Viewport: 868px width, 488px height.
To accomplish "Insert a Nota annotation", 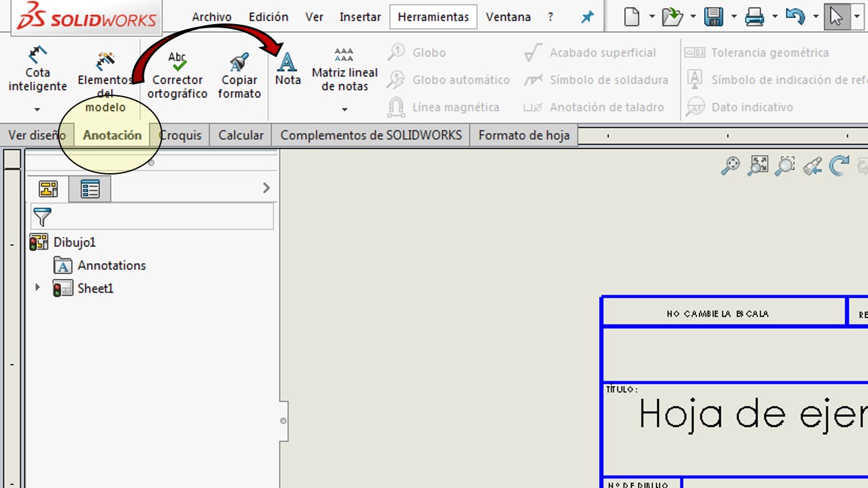I will click(288, 68).
